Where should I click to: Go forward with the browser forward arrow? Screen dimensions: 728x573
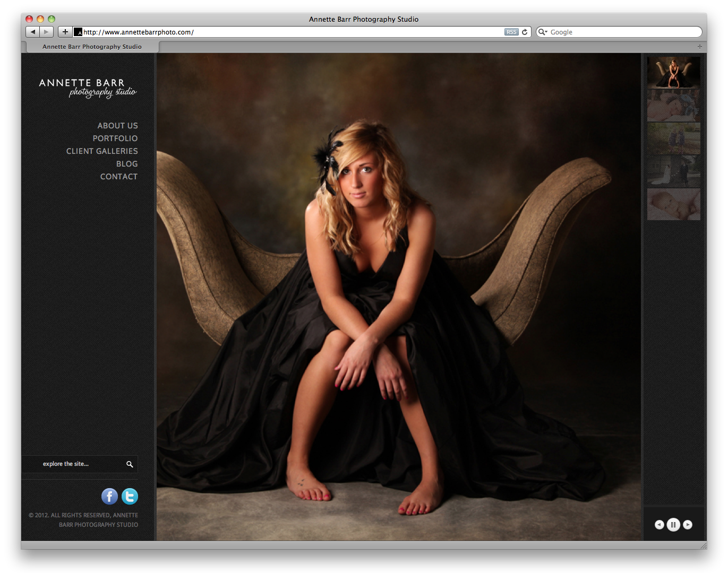pos(47,32)
